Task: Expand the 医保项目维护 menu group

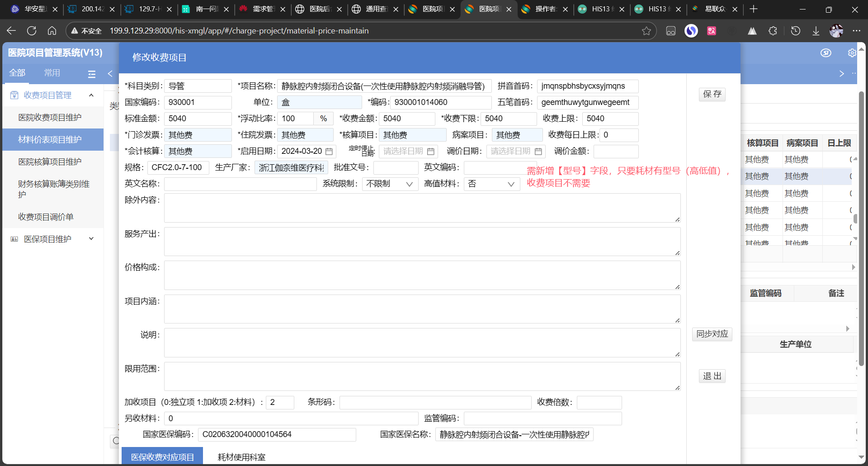Action: click(x=91, y=239)
